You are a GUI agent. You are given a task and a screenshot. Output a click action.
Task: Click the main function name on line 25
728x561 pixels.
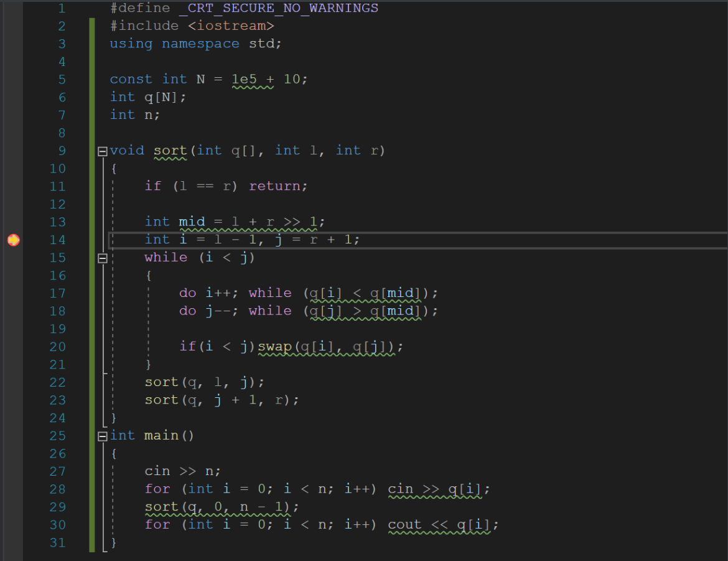161,435
